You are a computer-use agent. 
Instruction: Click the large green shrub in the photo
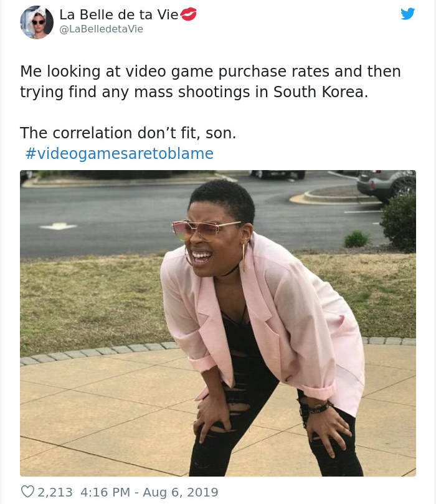pos(399,222)
